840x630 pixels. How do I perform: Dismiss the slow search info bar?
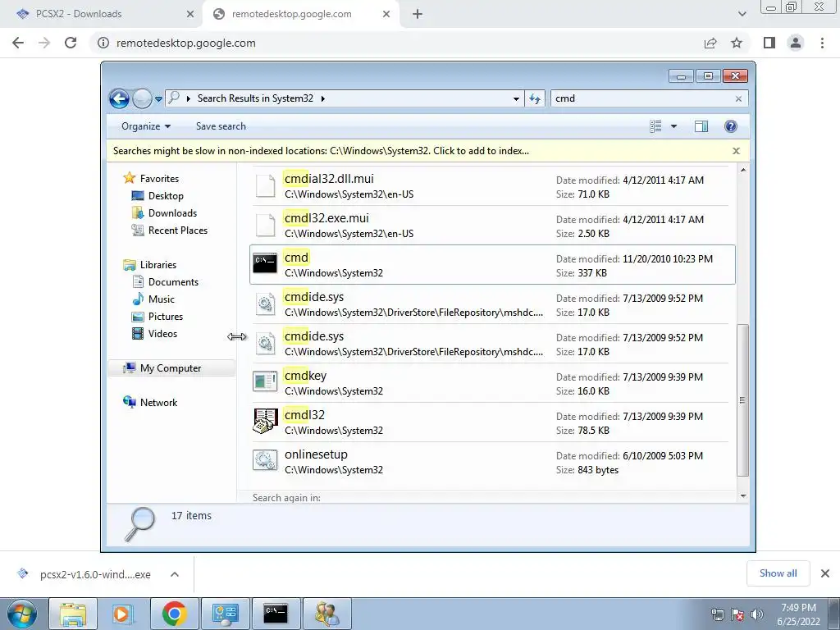[736, 151]
